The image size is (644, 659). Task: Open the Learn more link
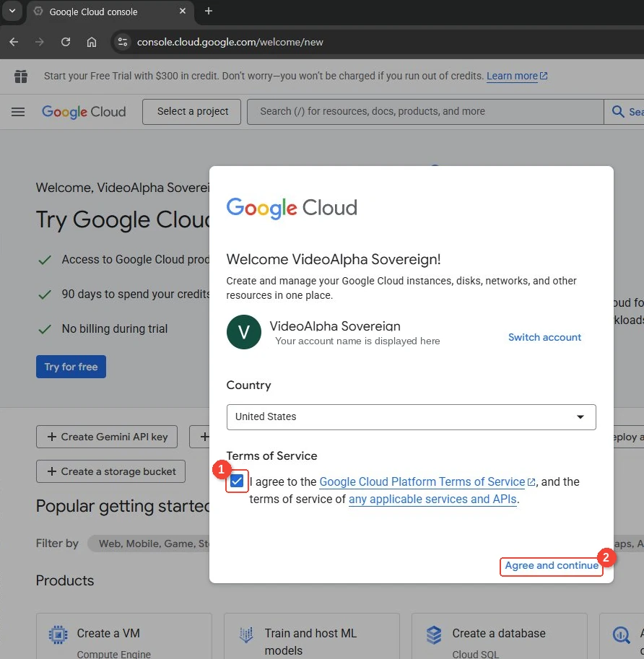517,76
